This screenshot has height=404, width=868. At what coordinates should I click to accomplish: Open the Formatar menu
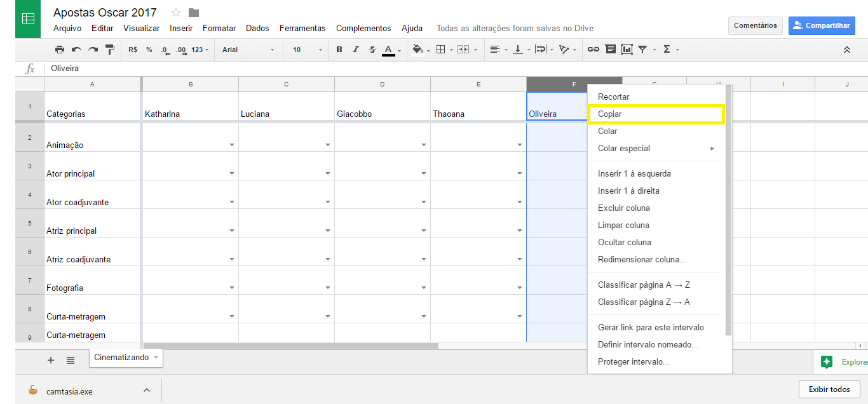[x=219, y=28]
